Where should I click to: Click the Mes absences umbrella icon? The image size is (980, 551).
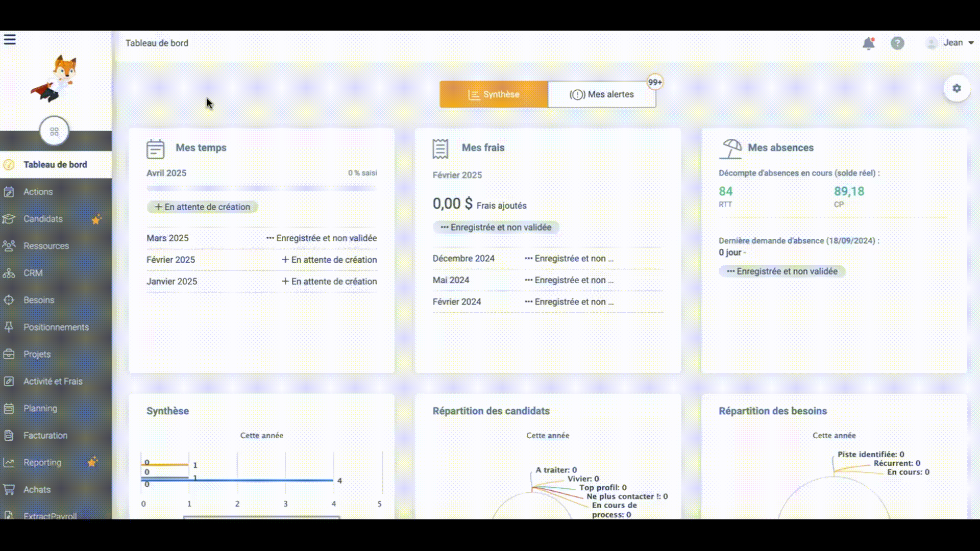(x=730, y=149)
